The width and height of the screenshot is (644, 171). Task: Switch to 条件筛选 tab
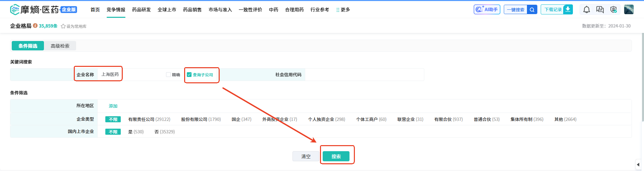click(x=28, y=46)
